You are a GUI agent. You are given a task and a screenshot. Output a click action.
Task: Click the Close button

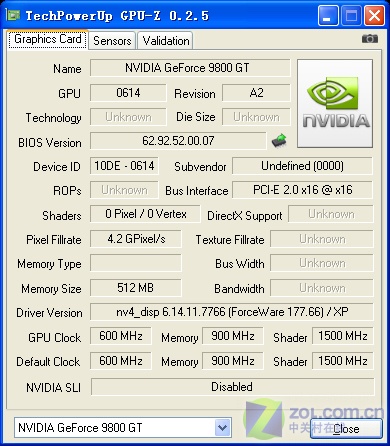346,428
